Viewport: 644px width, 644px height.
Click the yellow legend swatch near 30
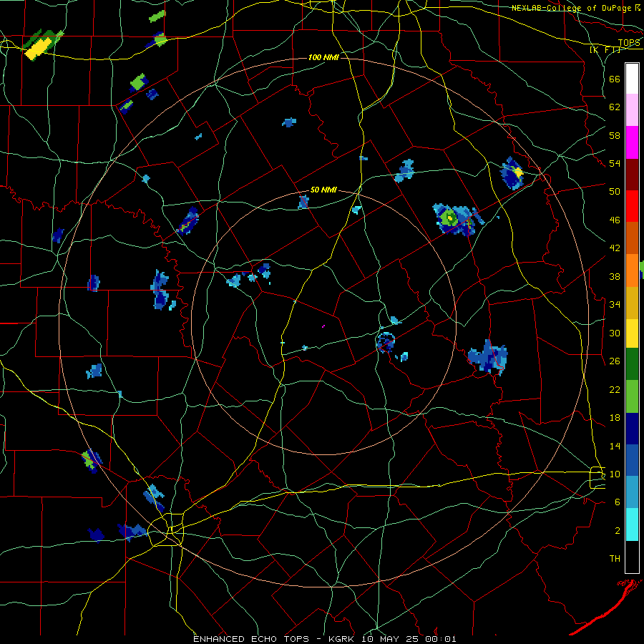coord(632,333)
